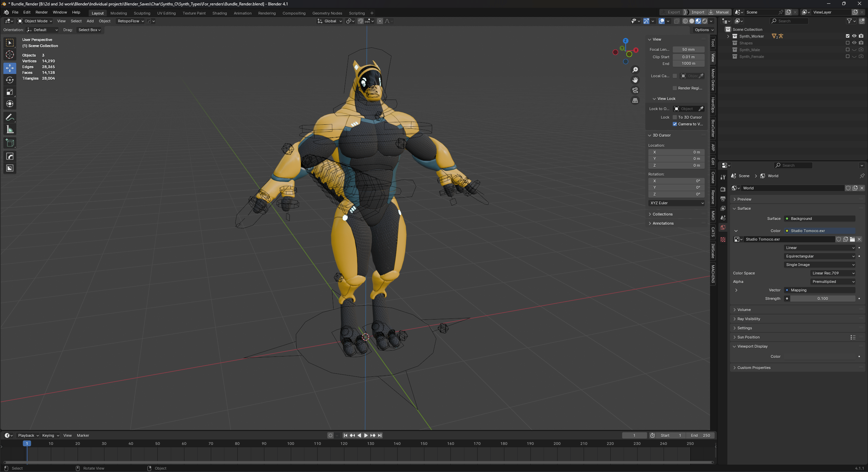Open the Select Box drag dropdown
The image size is (868, 472).
89,30
